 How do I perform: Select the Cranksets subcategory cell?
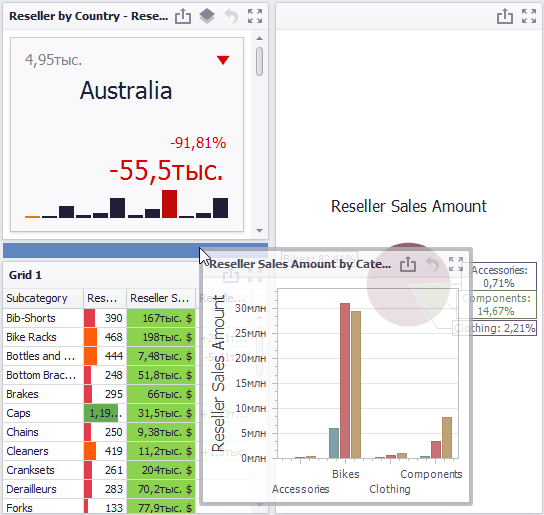point(43,470)
